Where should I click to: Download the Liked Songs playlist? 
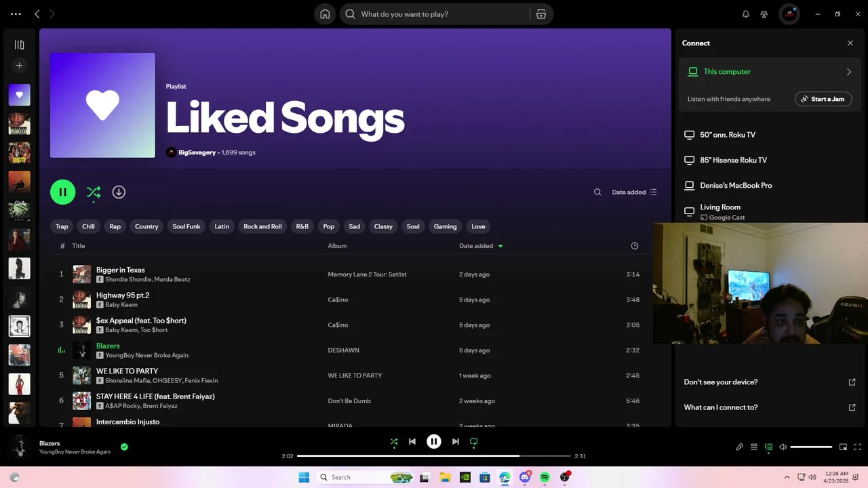119,192
